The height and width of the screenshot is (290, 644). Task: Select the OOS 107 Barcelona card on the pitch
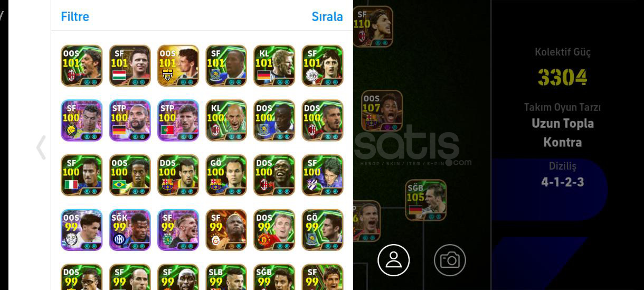click(x=382, y=111)
